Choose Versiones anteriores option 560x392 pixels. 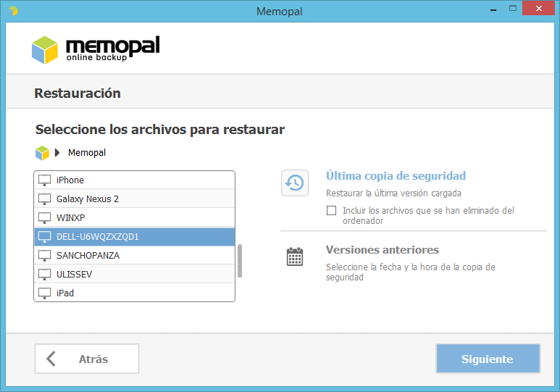(382, 250)
